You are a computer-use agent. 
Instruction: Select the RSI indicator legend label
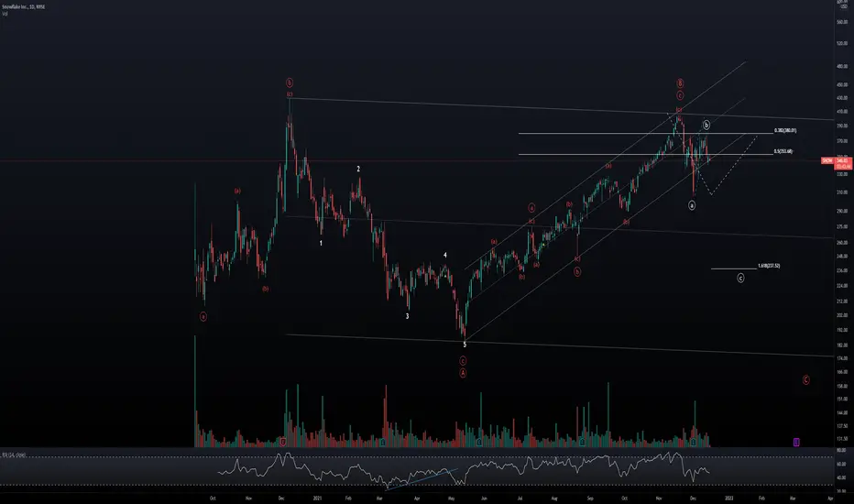[x=14, y=455]
